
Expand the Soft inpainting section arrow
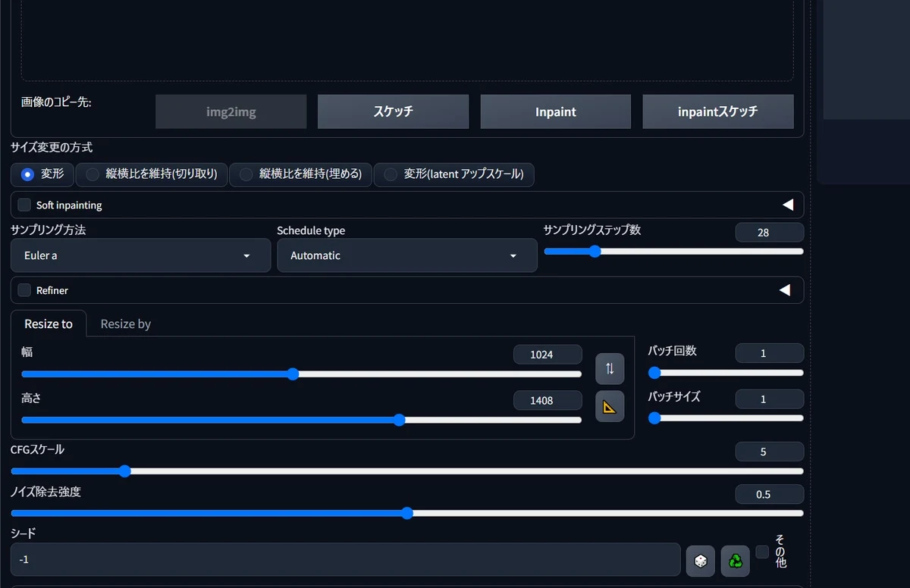click(787, 205)
